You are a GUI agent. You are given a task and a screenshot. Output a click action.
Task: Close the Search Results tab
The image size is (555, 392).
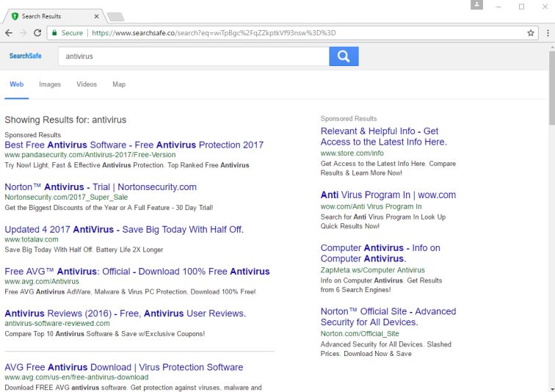pos(96,16)
